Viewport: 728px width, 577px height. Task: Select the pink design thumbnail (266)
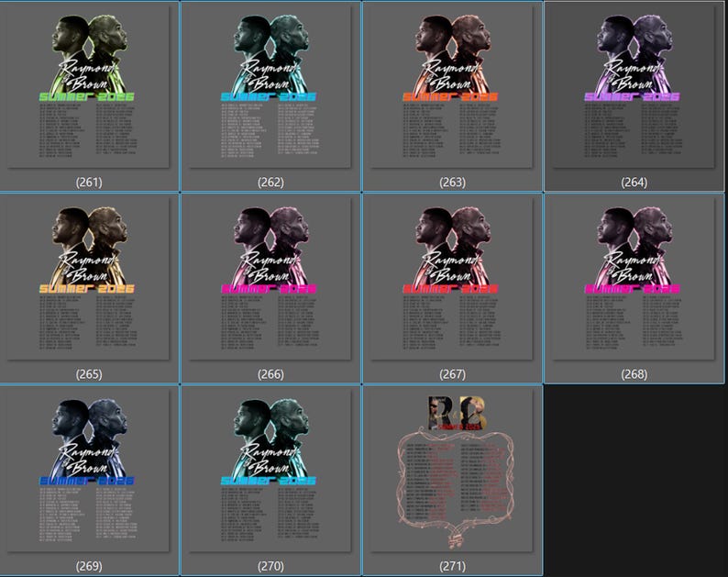[x=270, y=279]
